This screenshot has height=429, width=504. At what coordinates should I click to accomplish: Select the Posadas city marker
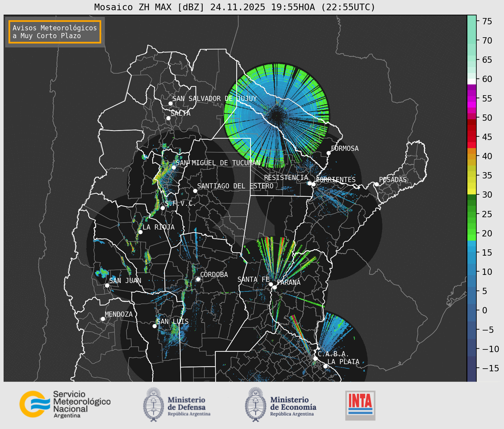click(x=377, y=184)
